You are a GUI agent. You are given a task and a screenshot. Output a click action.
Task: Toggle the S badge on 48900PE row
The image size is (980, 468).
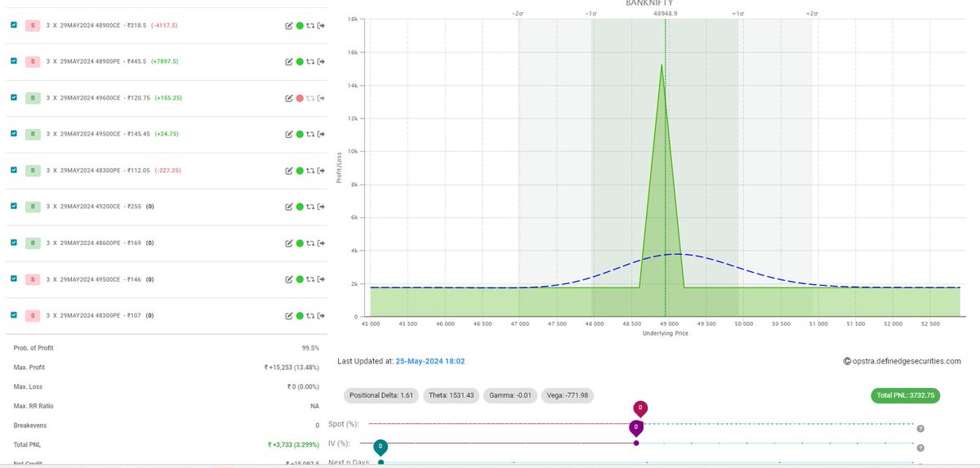pos(33,62)
